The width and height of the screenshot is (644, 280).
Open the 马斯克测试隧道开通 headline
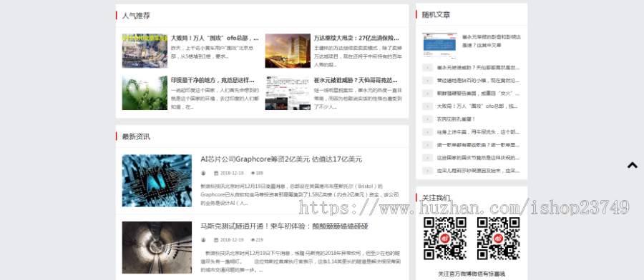284,226
